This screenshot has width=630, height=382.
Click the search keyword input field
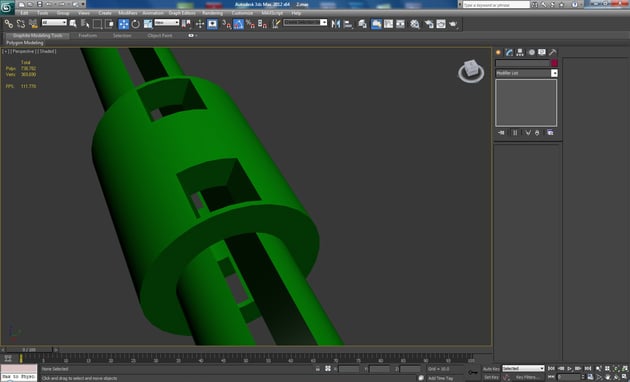point(496,5)
